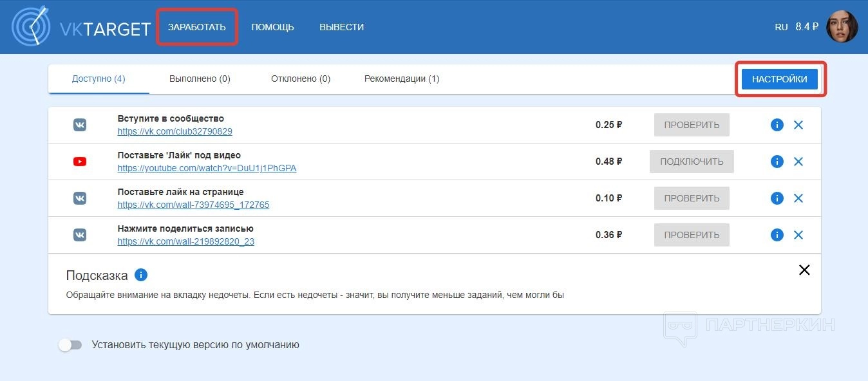
Task: Open the RU language selector
Action: pyautogui.click(x=781, y=27)
